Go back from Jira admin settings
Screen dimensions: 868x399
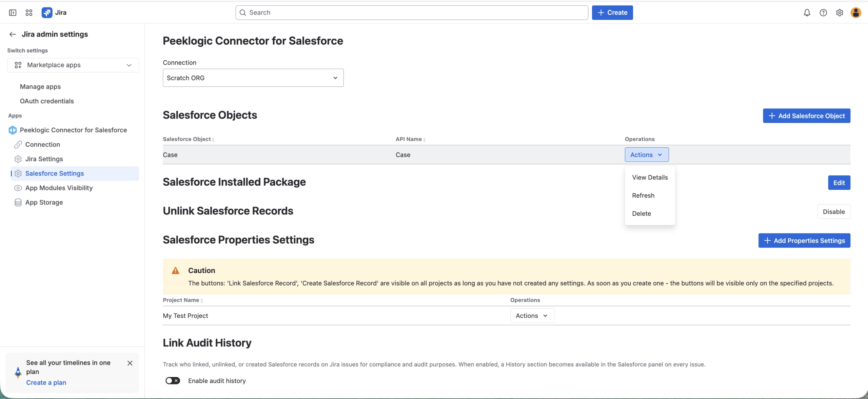pos(13,34)
